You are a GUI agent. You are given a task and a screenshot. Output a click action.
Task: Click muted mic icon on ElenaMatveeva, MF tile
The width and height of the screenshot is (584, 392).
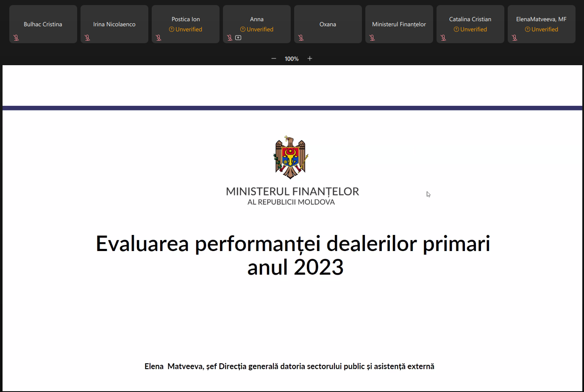pyautogui.click(x=514, y=38)
